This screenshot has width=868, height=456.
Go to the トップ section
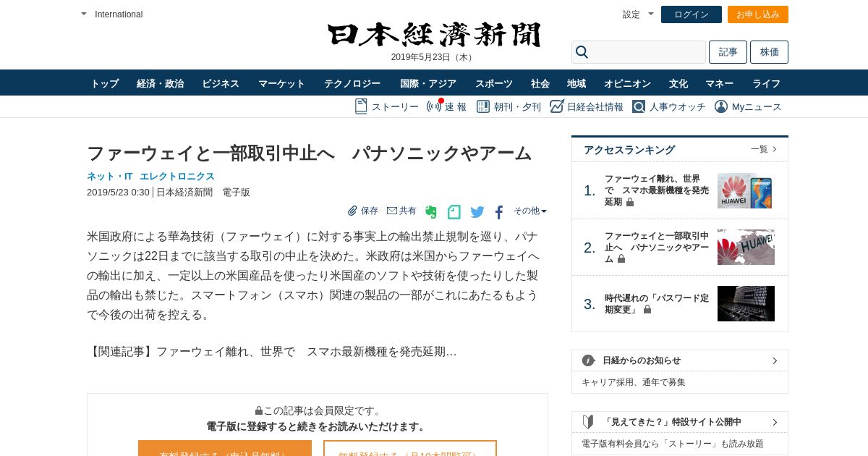coord(105,83)
